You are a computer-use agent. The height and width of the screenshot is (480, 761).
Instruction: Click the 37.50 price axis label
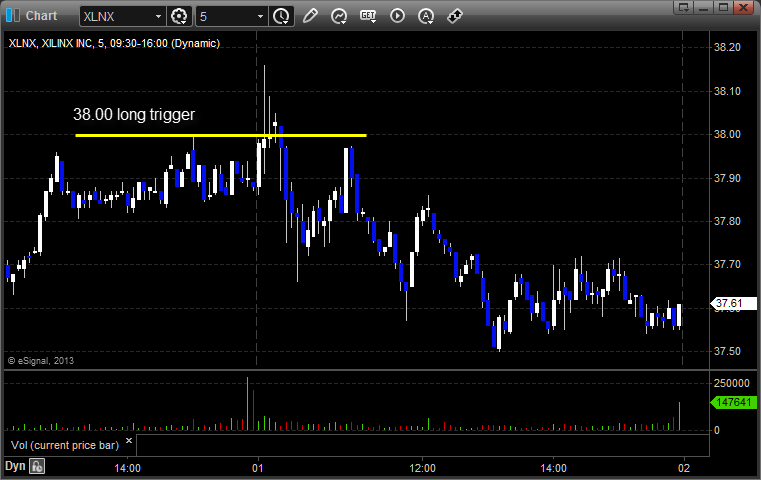click(727, 351)
